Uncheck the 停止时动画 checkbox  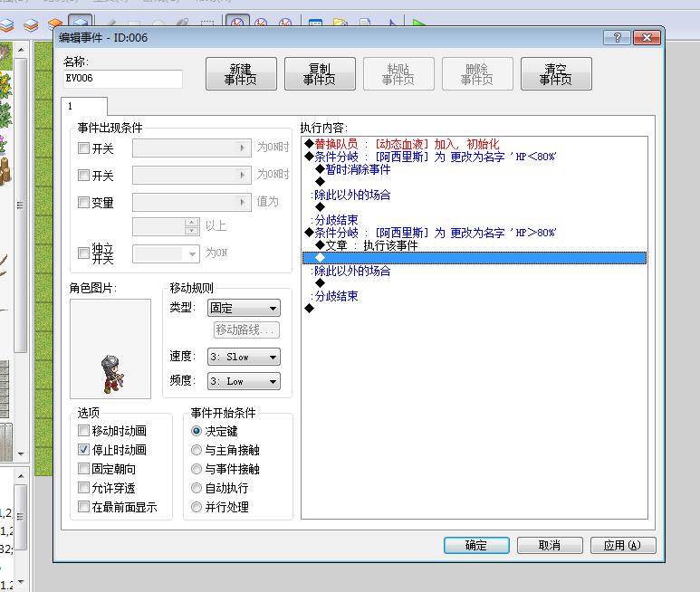pos(83,449)
